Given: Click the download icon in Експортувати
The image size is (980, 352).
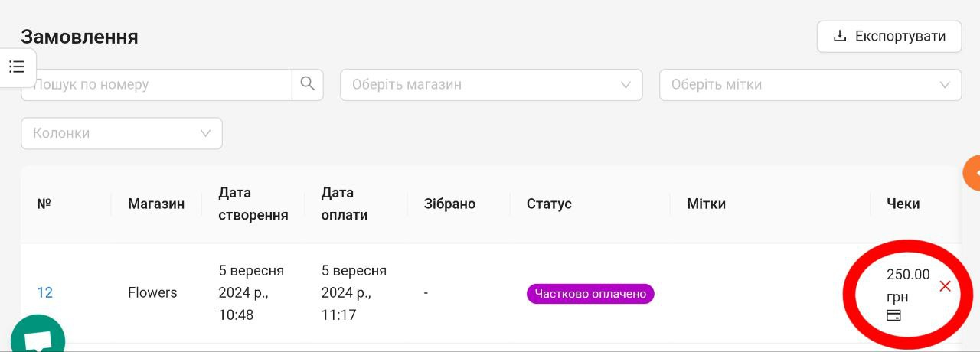Looking at the screenshot, I should (840, 36).
